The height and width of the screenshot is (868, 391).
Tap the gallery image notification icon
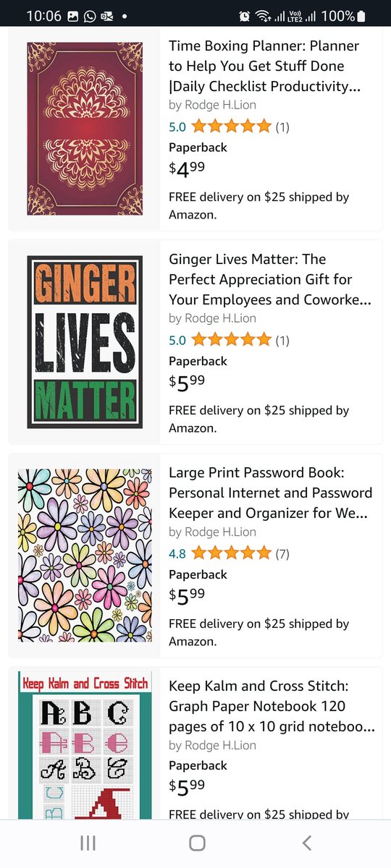coord(72,16)
